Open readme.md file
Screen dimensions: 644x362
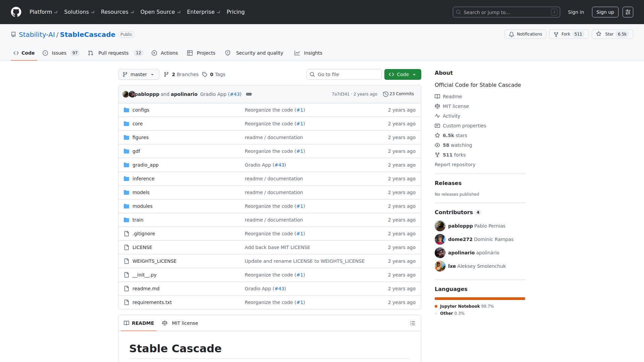146,289
